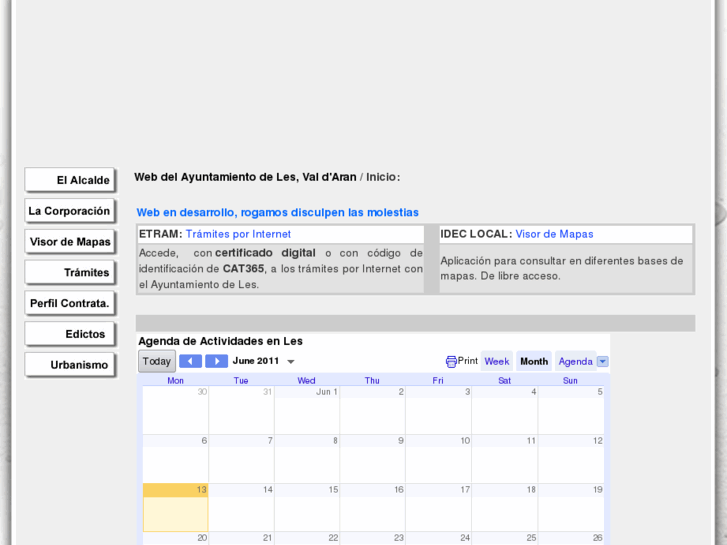Jump to Today in the calendar

157,361
